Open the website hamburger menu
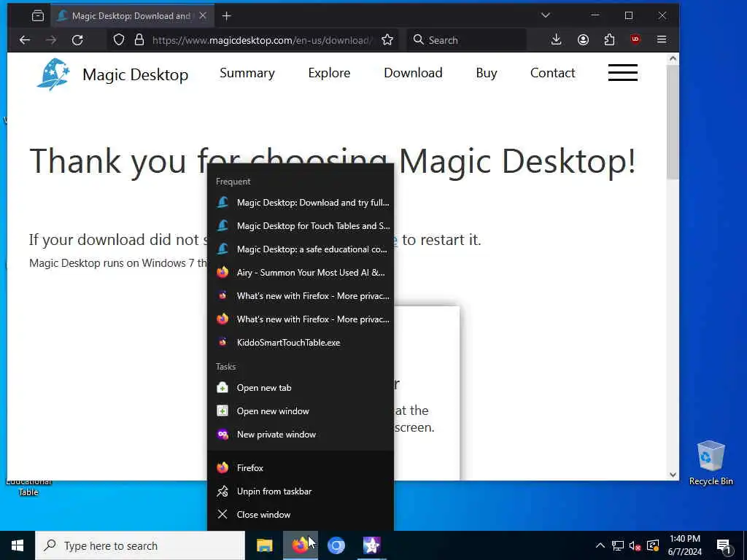 point(623,73)
